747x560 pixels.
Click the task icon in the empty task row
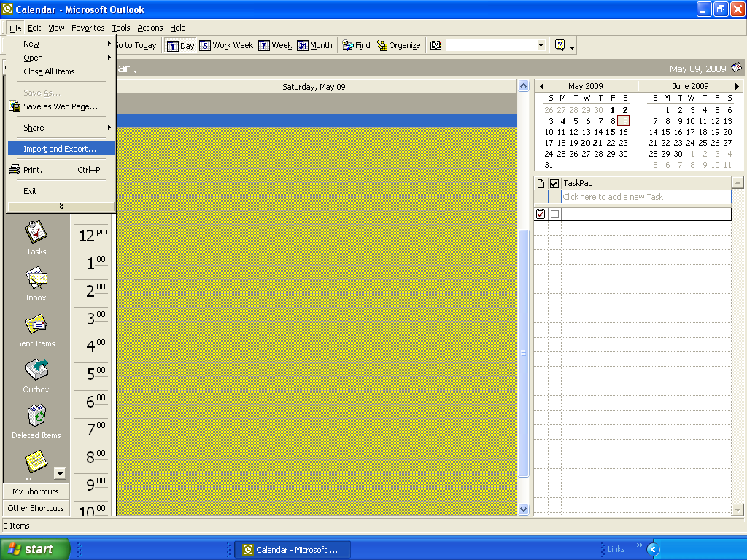point(541,214)
